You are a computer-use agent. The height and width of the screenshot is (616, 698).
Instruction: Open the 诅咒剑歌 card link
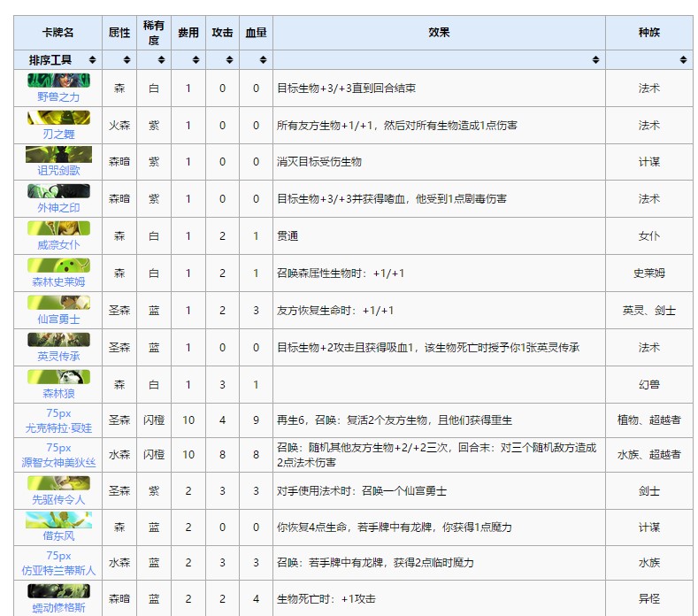pyautogui.click(x=58, y=170)
